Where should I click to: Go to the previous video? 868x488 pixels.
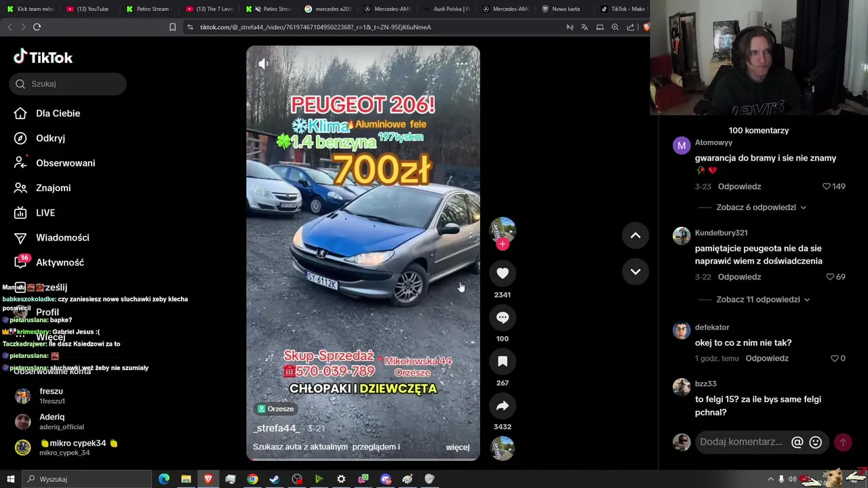coord(635,235)
